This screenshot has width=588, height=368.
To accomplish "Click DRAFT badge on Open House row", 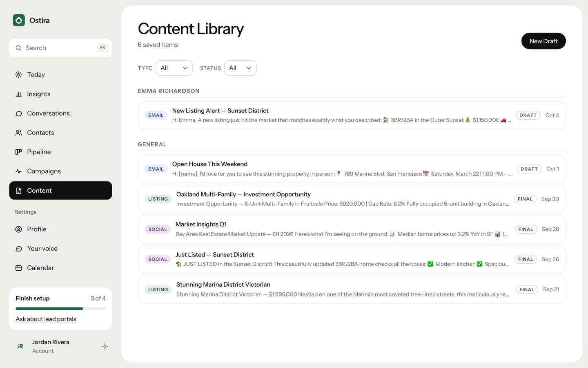I will click(x=529, y=169).
